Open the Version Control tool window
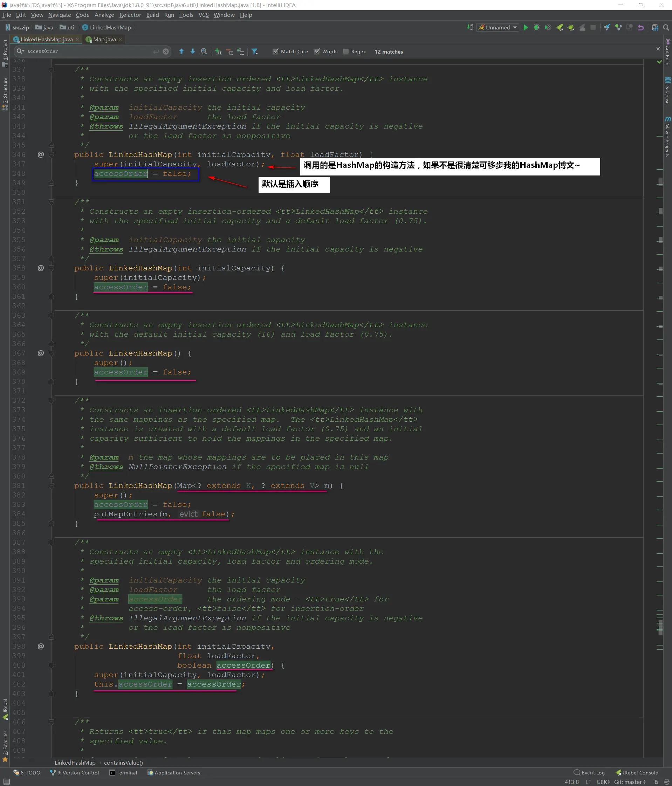672x786 pixels. pos(74,773)
